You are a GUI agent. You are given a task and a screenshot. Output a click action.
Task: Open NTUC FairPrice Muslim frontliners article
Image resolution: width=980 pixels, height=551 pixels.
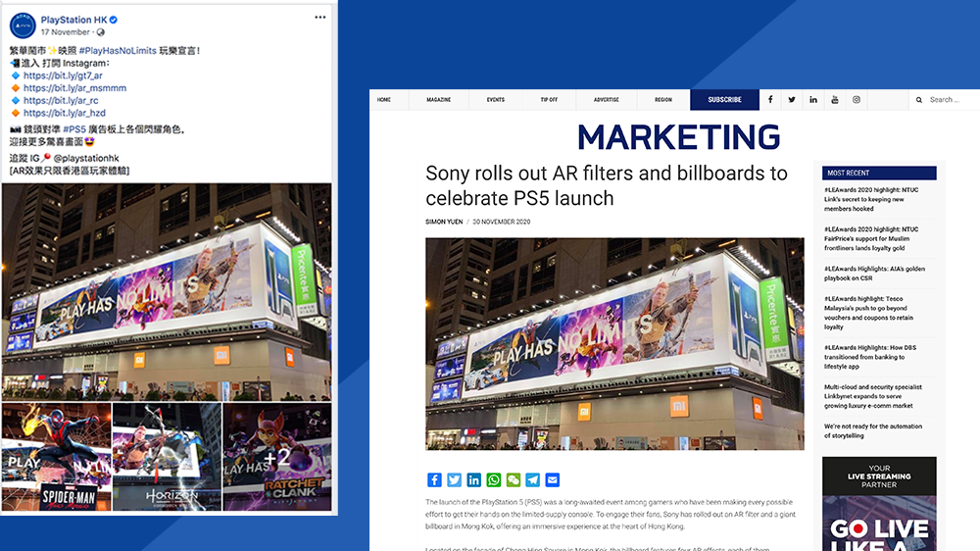pos(872,239)
